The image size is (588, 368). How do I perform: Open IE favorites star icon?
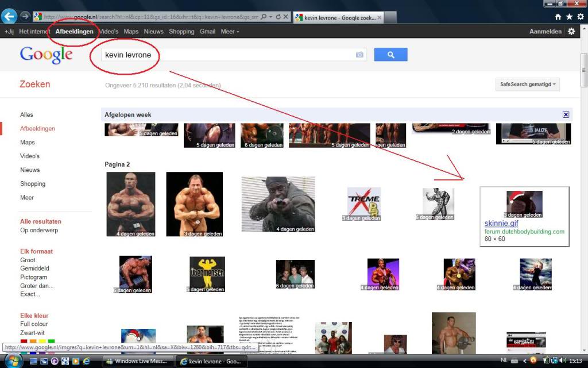pos(568,17)
